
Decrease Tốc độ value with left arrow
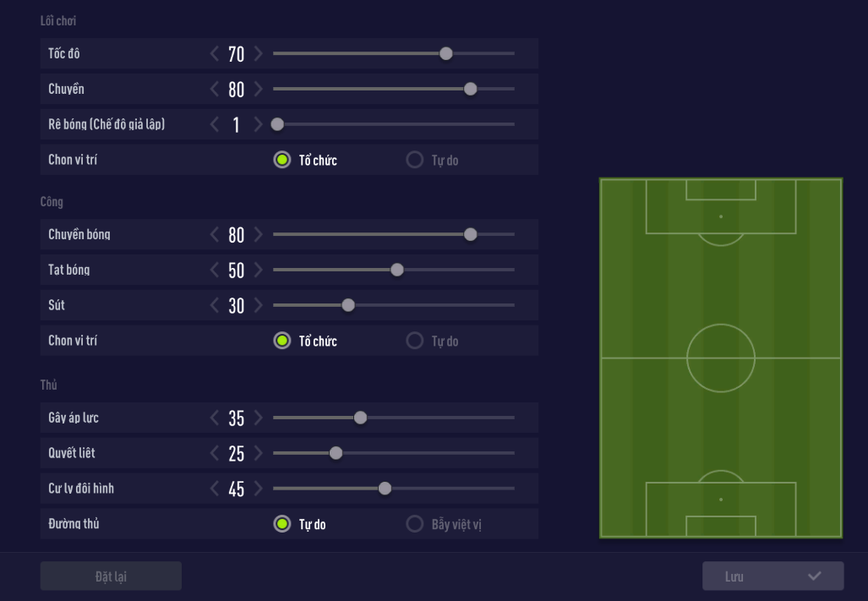tap(215, 54)
